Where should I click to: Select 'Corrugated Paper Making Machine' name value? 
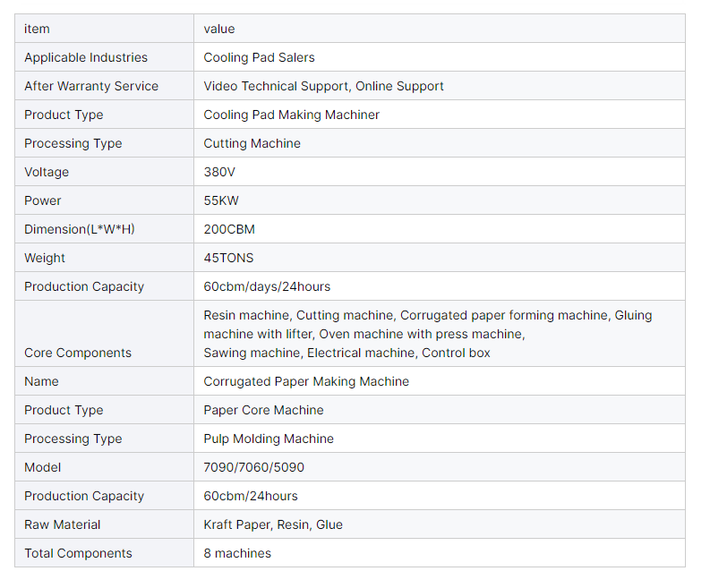(x=306, y=381)
